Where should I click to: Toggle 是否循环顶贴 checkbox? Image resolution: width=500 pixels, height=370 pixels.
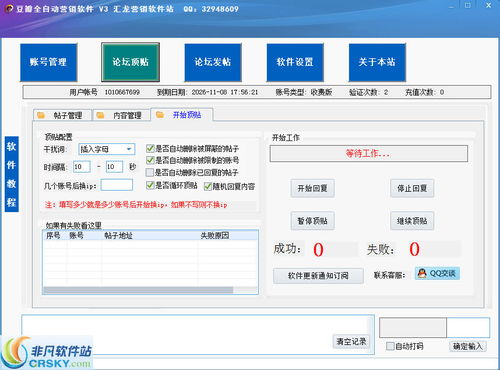[150, 185]
